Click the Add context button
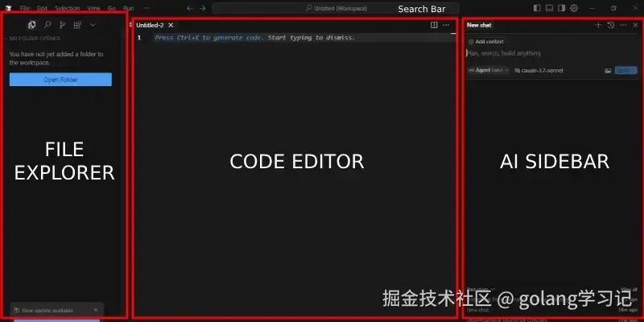644x322 pixels. click(x=486, y=42)
